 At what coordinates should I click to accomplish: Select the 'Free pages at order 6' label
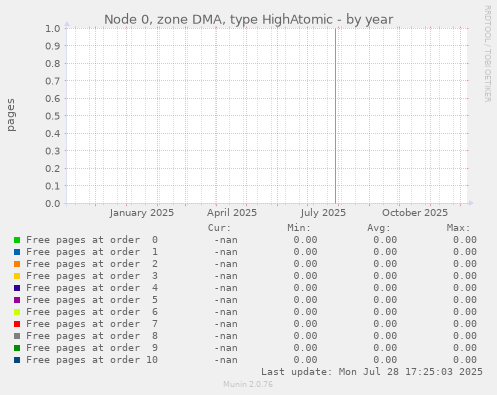[x=92, y=312]
